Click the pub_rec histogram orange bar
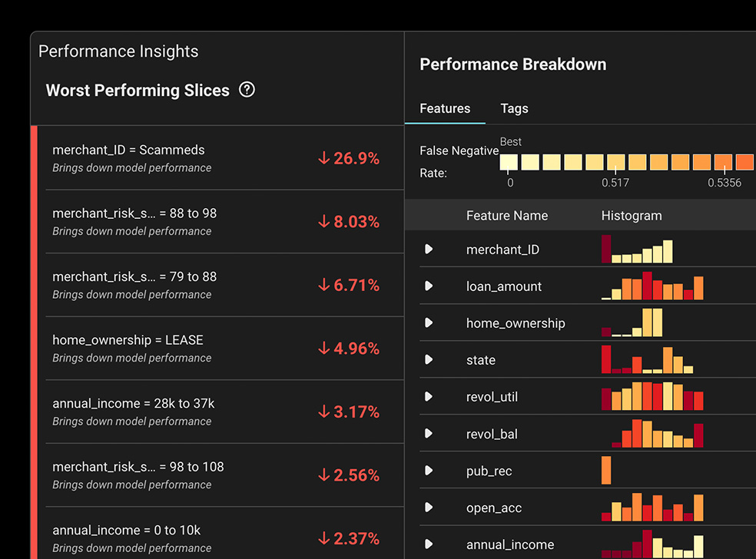Image resolution: width=756 pixels, height=559 pixels. (x=606, y=470)
